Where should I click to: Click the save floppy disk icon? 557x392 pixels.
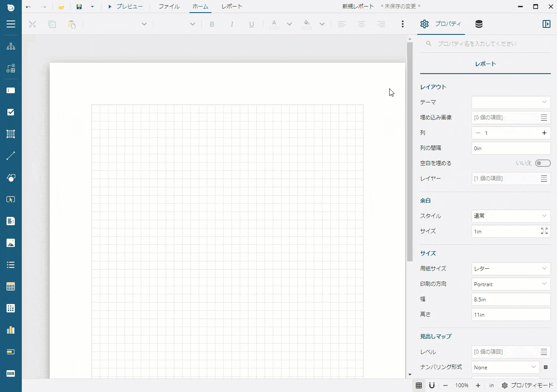79,7
